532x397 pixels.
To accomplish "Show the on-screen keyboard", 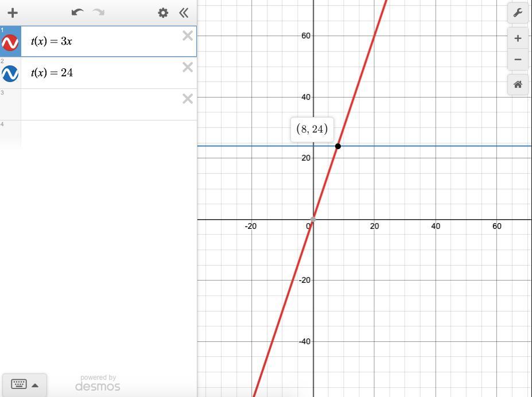I will [19, 384].
